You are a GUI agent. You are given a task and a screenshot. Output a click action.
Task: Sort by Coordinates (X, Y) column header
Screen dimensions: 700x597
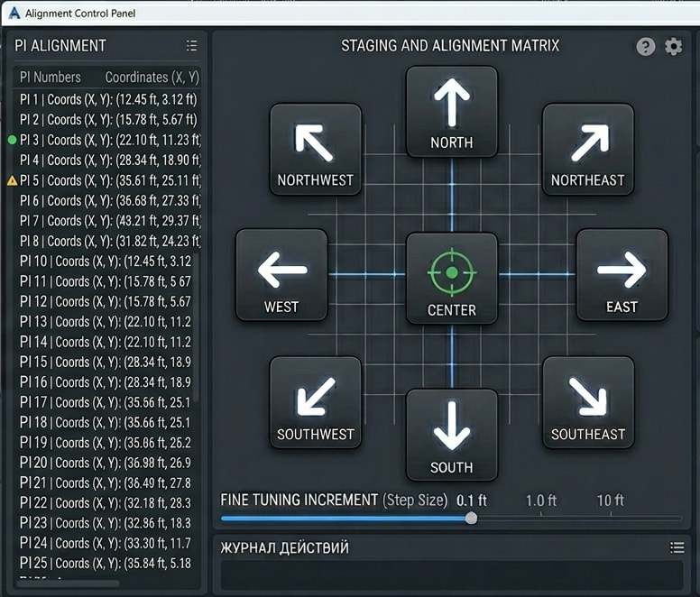point(152,78)
